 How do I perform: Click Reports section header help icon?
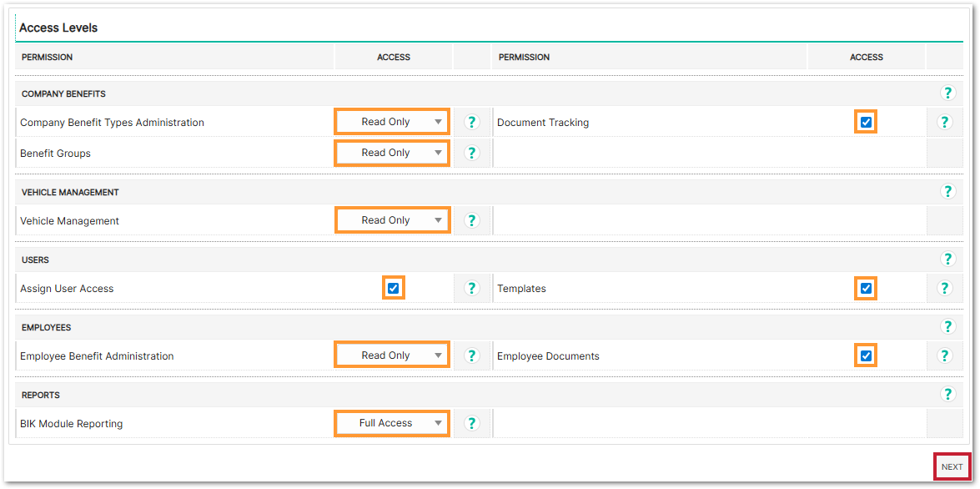(x=947, y=394)
